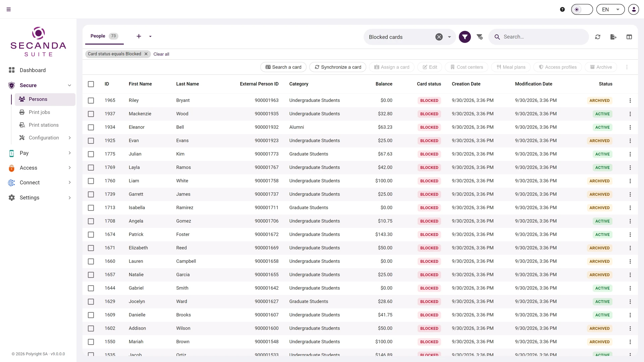The height and width of the screenshot is (362, 644).
Task: Sort by the Last Name column header
Action: click(187, 84)
